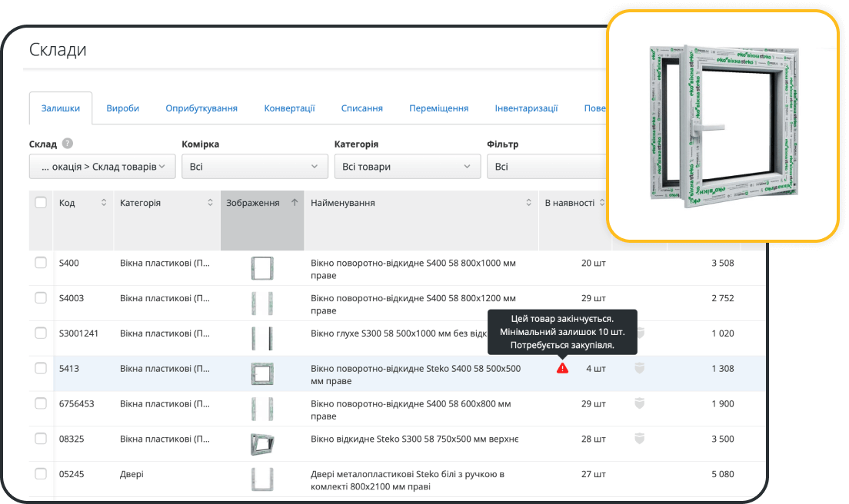
Task: Open window thumbnail image in row 08325
Action: (x=262, y=443)
